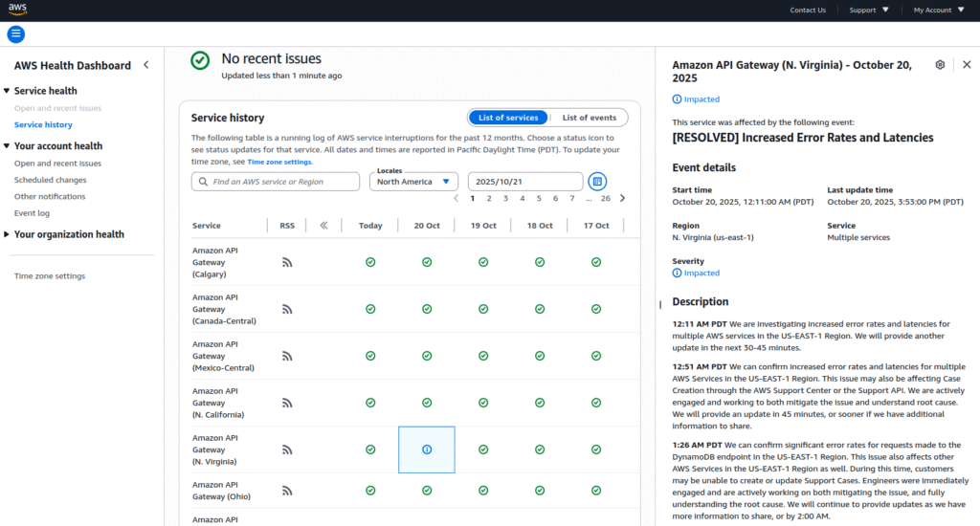The image size is (980, 526).
Task: Click N. Virginia 19 Oct status check icon
Action: [483, 449]
